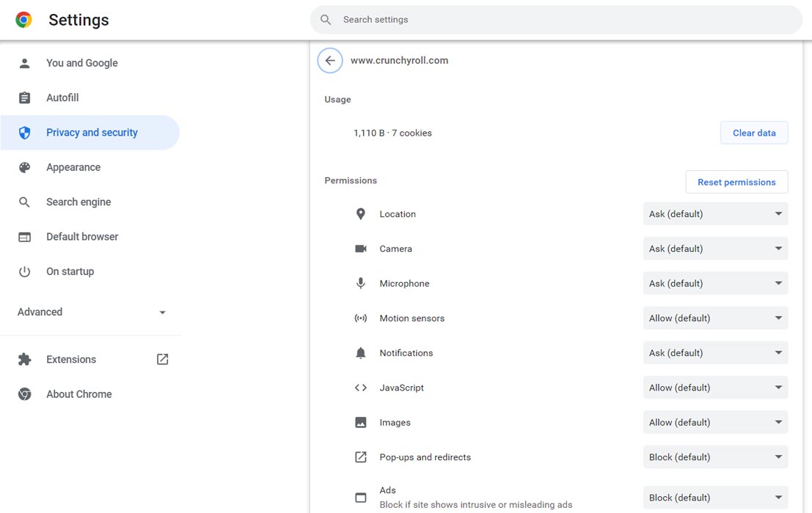Click the Default browser window icon
The height and width of the screenshot is (513, 812).
[x=24, y=237]
